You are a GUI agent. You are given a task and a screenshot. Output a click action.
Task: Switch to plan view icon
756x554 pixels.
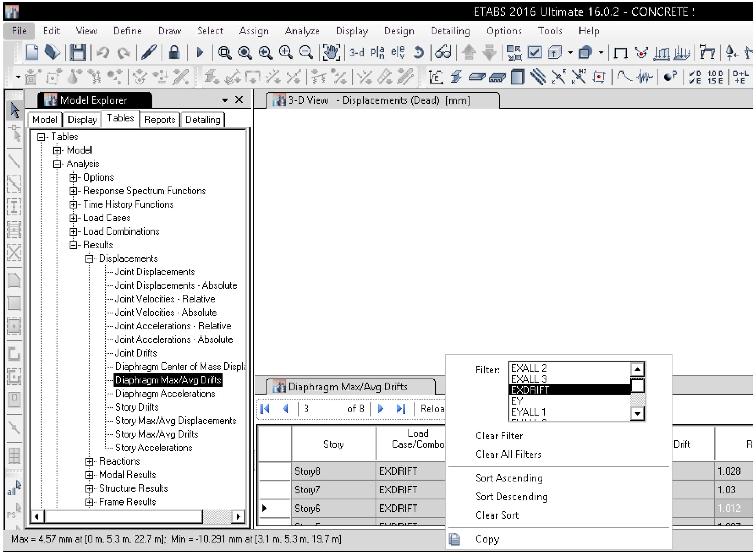pos(377,53)
